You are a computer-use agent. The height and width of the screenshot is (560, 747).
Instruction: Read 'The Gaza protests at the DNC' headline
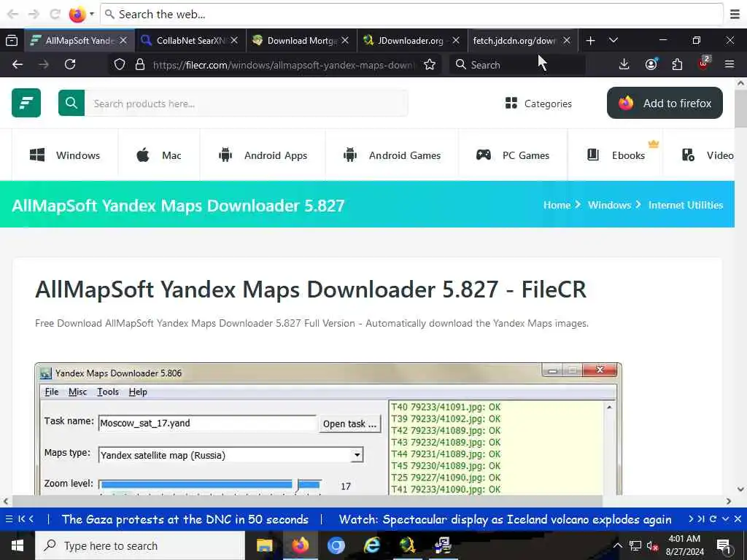tap(185, 519)
